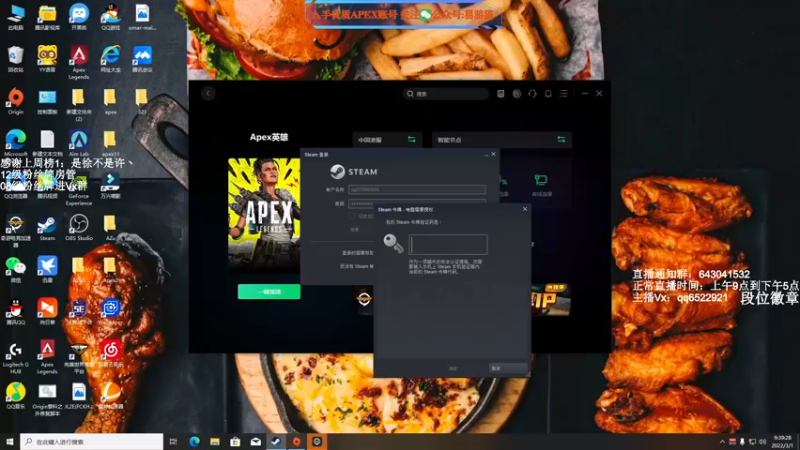Open the QQ Games desktop shortcut
This screenshot has width=800, height=450.
(110, 17)
